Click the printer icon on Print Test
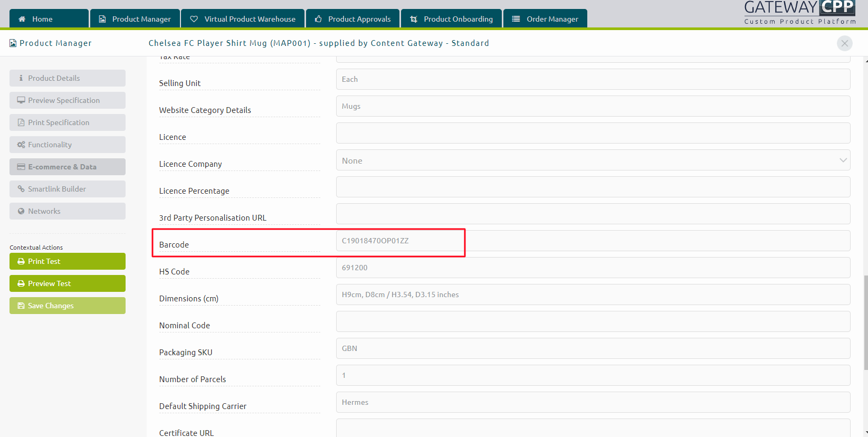Screen dimensions: 868x437 21,261
